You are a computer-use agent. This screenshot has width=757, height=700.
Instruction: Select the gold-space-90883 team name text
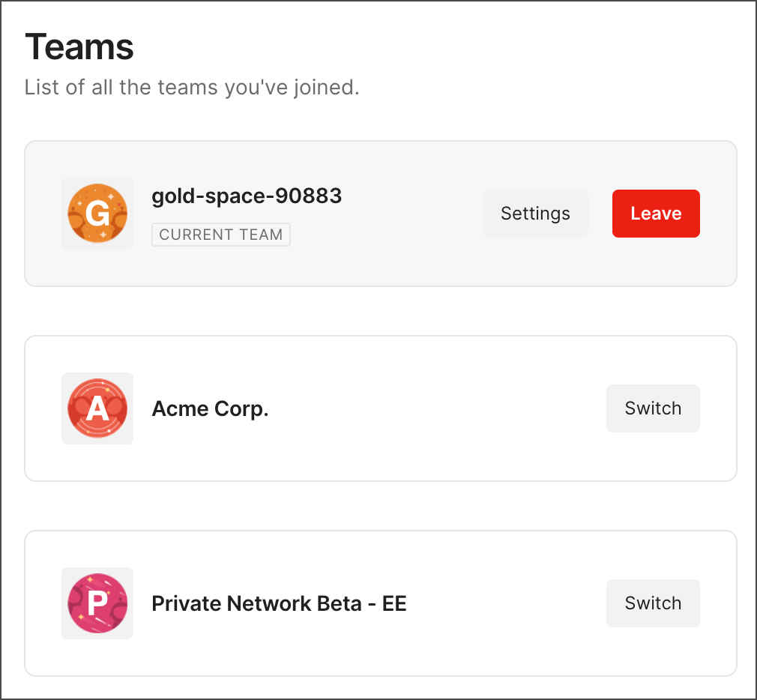(247, 196)
